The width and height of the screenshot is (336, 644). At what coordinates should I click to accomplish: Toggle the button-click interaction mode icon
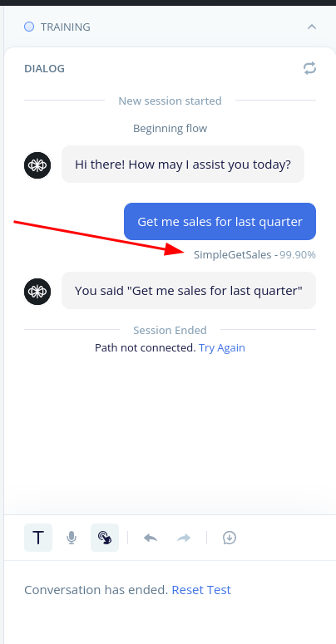[x=105, y=537]
